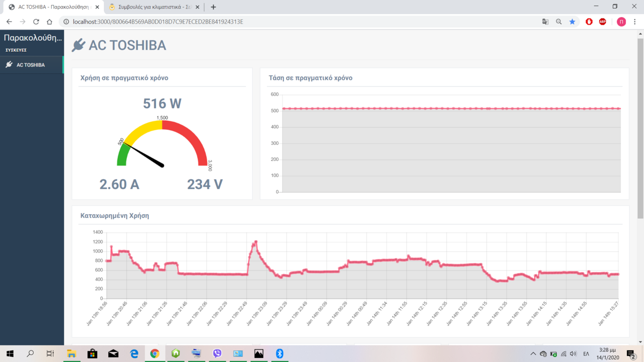Viewport: 644px width, 362px height.
Task: Open File Explorer from taskbar
Action: tap(71, 354)
